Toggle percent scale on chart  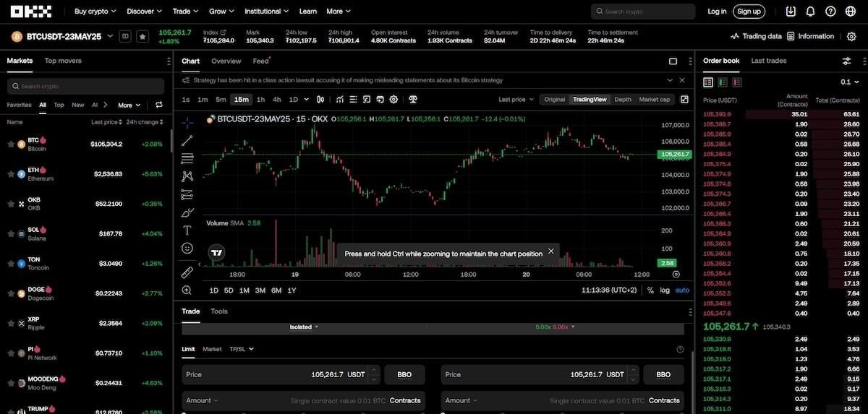click(650, 290)
